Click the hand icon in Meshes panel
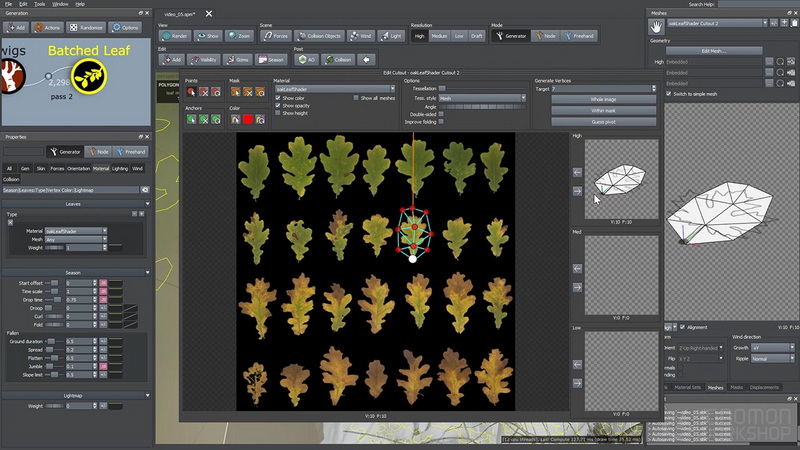Screen dimensions: 800x450 pyautogui.click(x=656, y=27)
